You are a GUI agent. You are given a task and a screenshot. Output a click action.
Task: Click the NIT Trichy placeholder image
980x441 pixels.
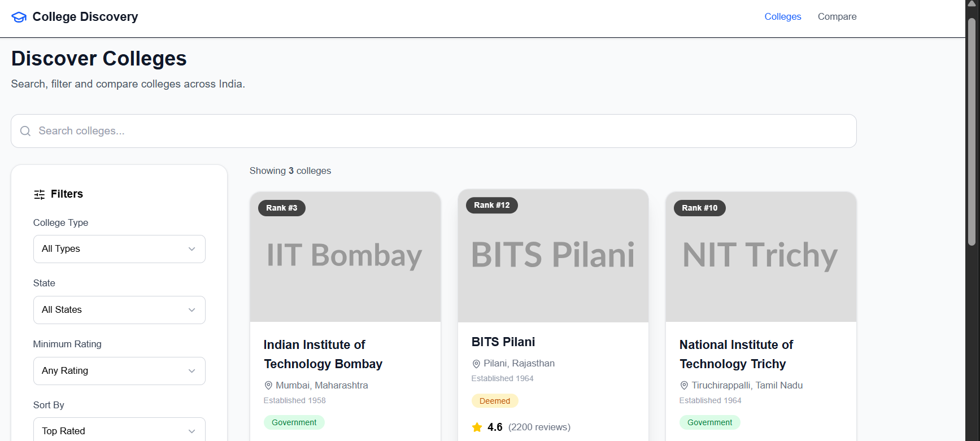[761, 257]
